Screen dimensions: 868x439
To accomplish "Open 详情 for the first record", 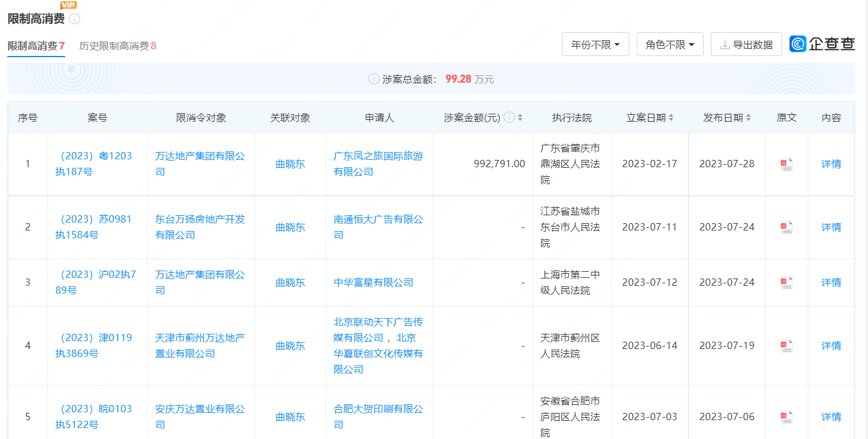I will [x=831, y=164].
